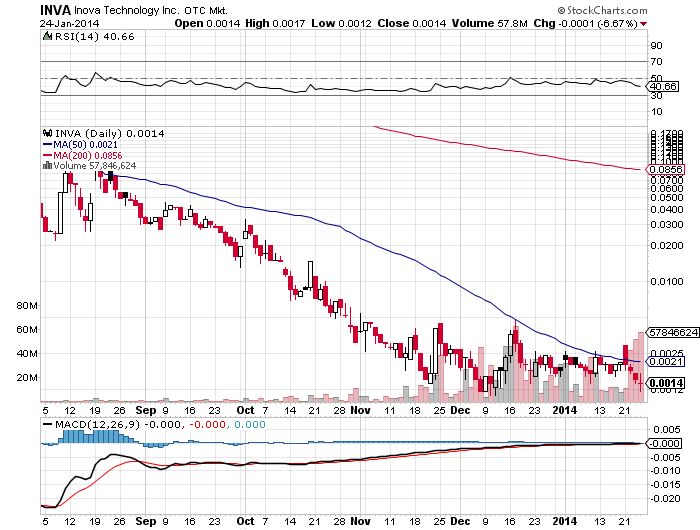Image resolution: width=700 pixels, height=530 pixels.
Task: Click the INVA ticker symbol in the header
Action: click(55, 10)
